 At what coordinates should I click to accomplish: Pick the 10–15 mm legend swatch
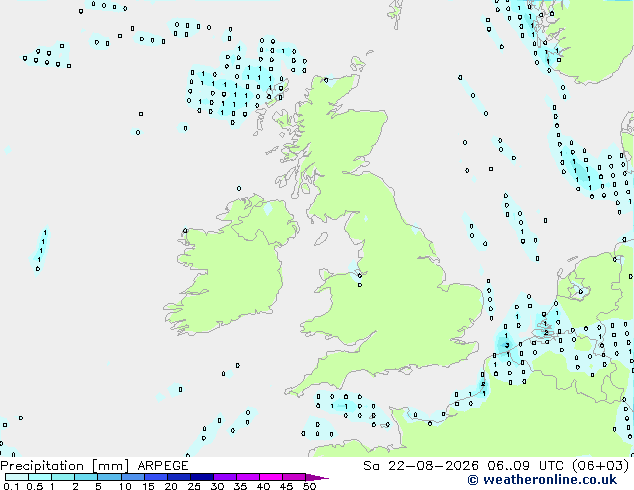point(132,477)
